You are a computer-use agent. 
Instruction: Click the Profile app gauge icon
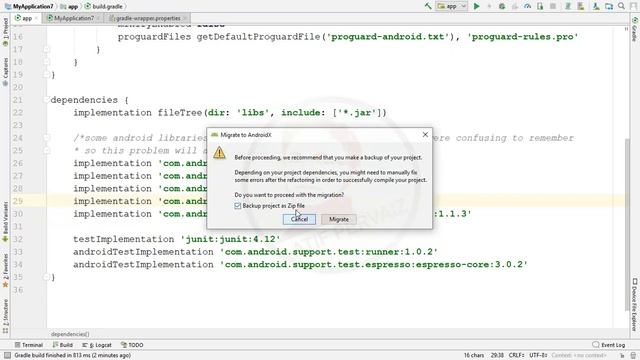point(527,6)
